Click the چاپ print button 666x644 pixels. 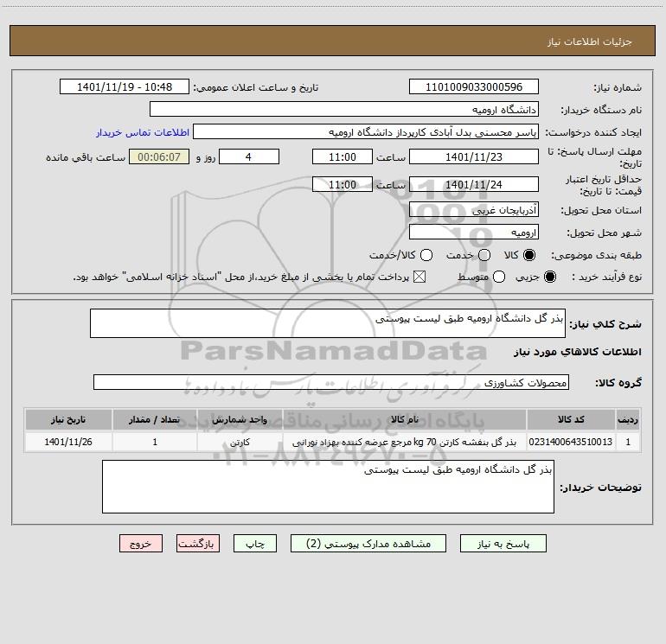[x=255, y=544]
